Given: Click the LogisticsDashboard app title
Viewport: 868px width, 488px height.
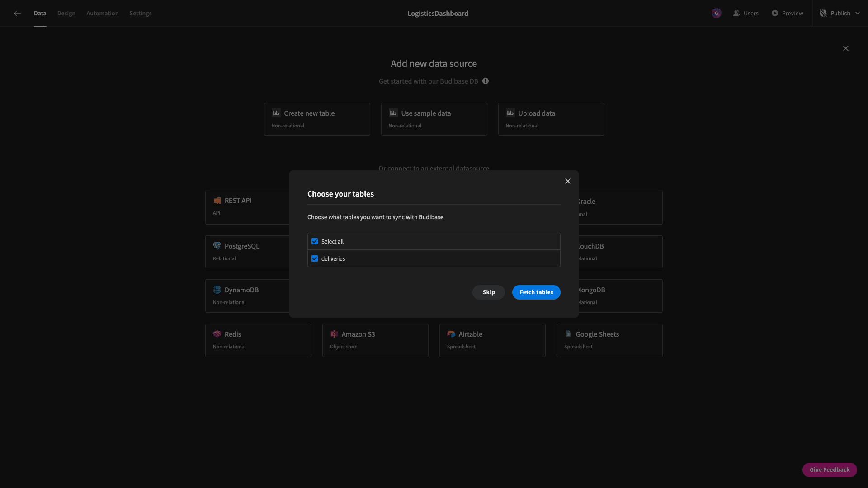Looking at the screenshot, I should tap(438, 14).
